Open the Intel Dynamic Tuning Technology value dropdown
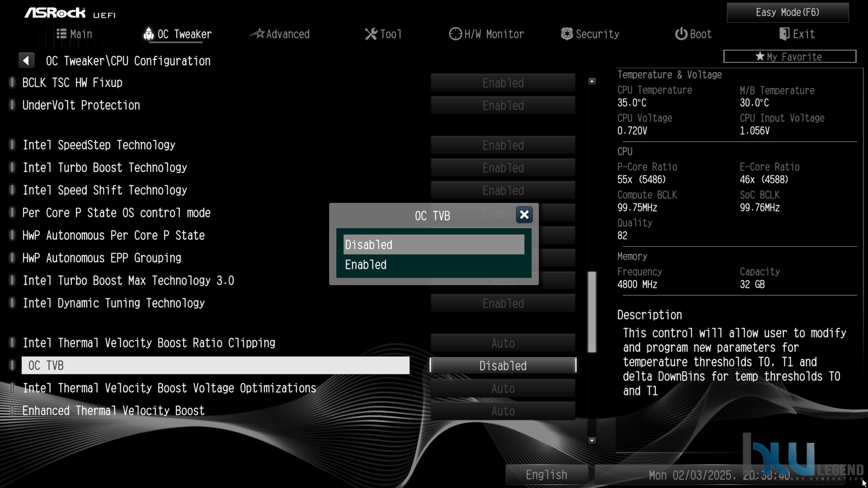The height and width of the screenshot is (488, 868). [503, 304]
